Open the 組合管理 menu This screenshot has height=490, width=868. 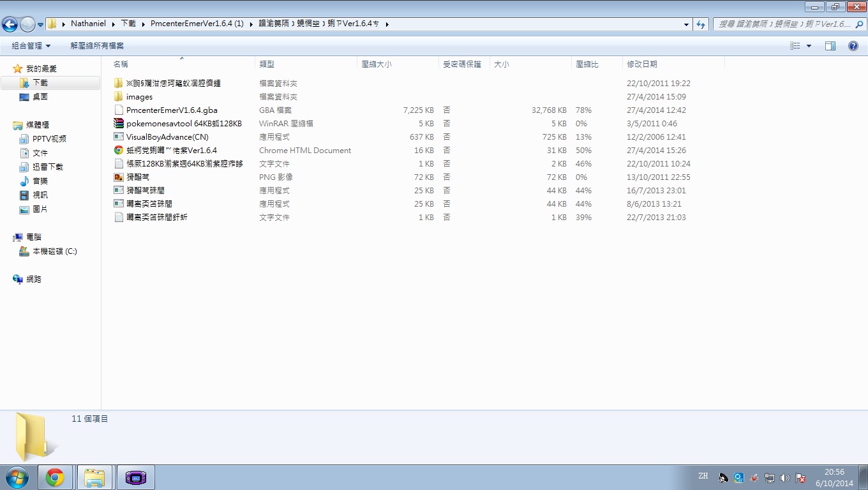[x=31, y=46]
